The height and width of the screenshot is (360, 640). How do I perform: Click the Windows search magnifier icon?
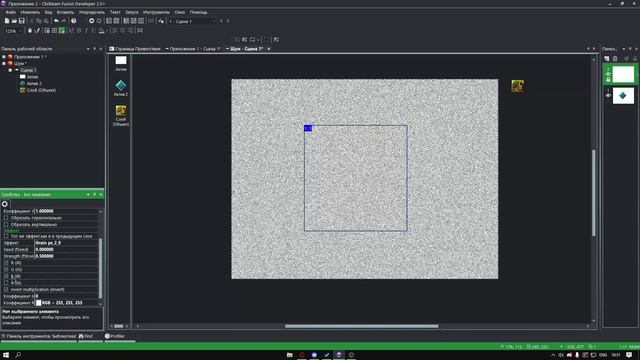18,355
